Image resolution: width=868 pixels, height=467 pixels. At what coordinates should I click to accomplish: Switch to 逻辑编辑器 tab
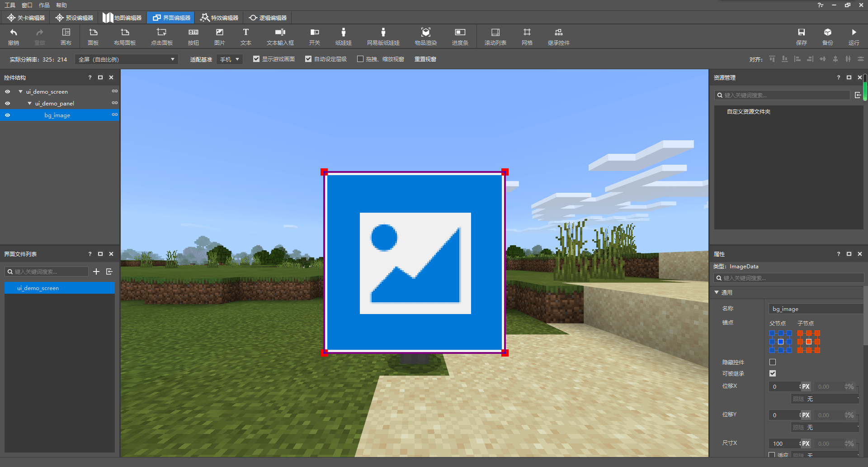tap(268, 18)
